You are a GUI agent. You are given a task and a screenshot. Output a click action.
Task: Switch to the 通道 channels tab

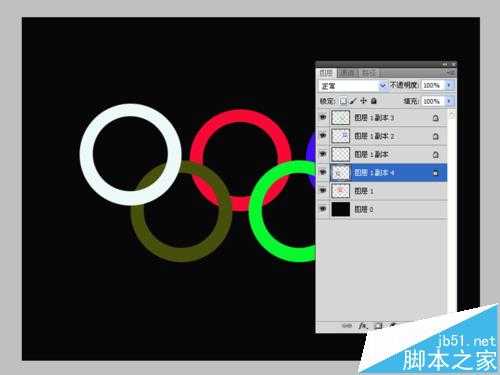click(348, 73)
